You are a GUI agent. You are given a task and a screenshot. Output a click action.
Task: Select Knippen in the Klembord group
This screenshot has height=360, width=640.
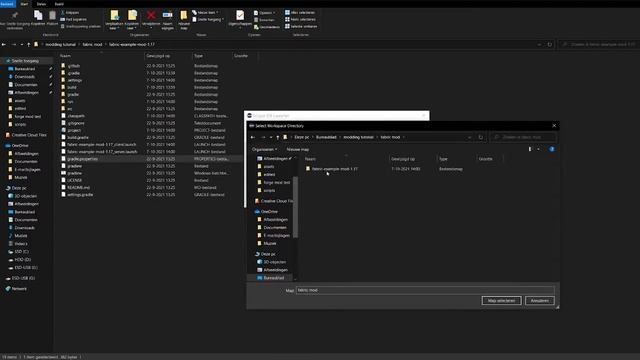(x=70, y=13)
